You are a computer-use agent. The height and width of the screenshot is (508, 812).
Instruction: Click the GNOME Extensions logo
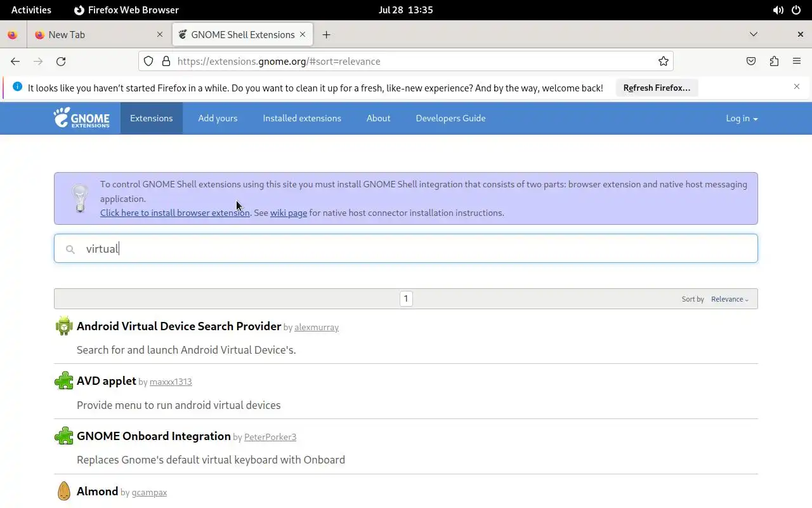click(x=81, y=118)
